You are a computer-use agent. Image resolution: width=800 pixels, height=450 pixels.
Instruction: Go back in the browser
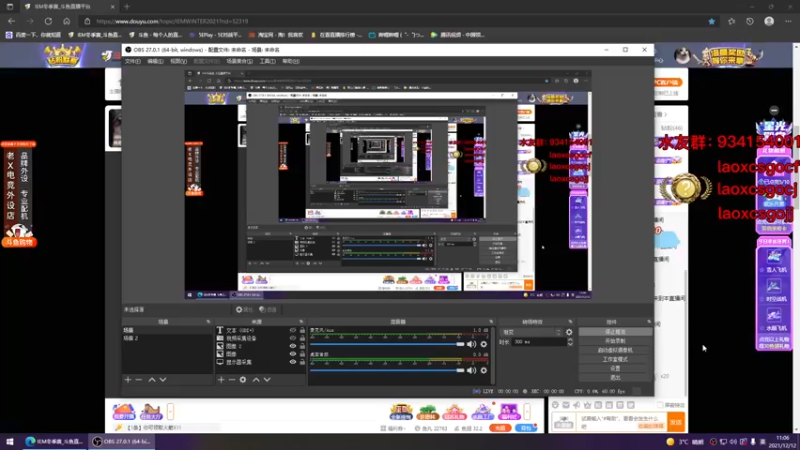11,21
